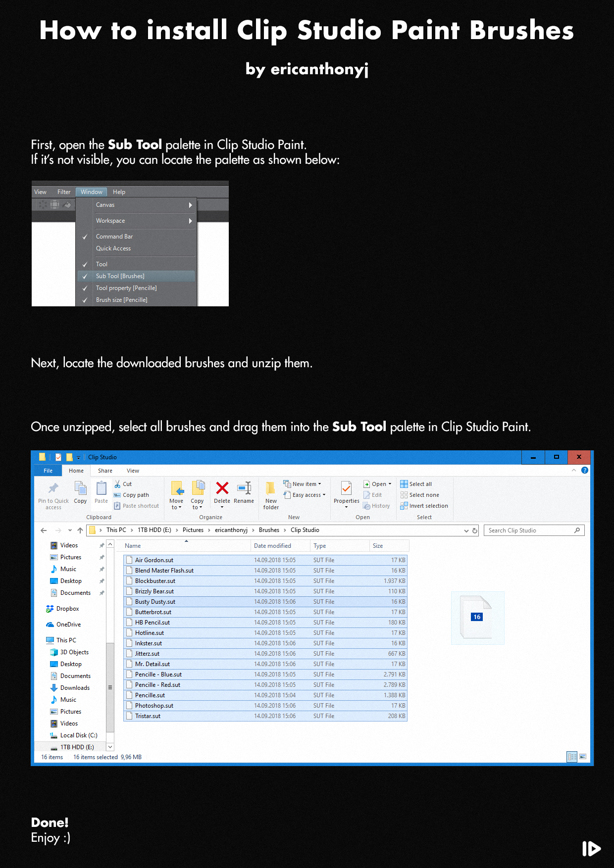Expand the Workspace submenu arrow
This screenshot has width=614, height=868.
[190, 221]
